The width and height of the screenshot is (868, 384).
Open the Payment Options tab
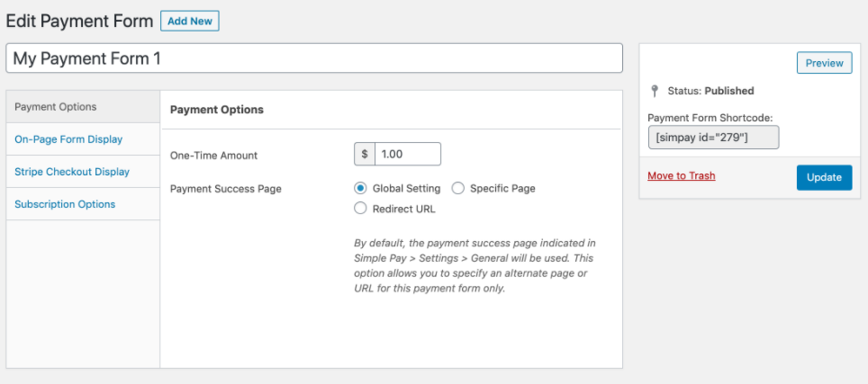(83, 107)
